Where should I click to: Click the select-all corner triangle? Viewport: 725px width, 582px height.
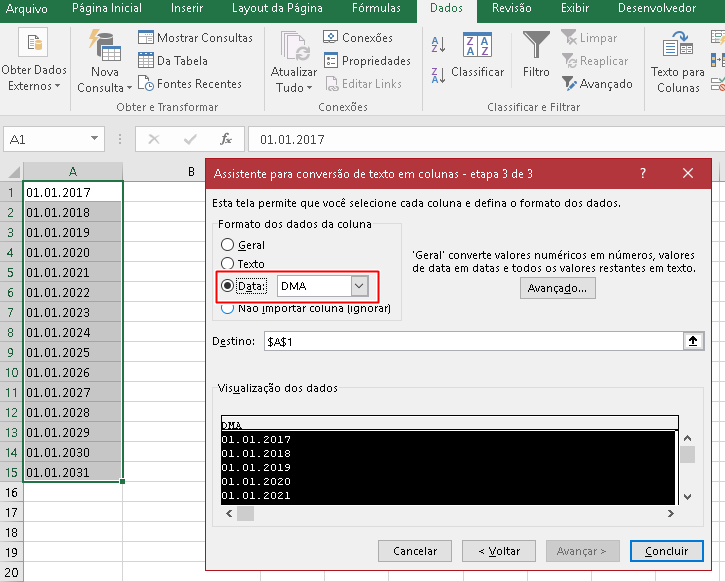coord(14,172)
